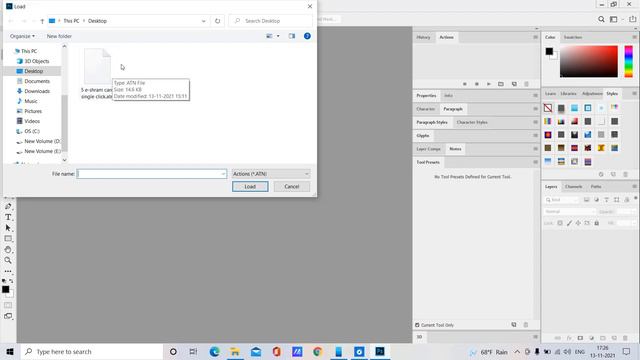Toggle lock position icon in Layers panel
This screenshot has width=640, height=360.
click(x=578, y=223)
